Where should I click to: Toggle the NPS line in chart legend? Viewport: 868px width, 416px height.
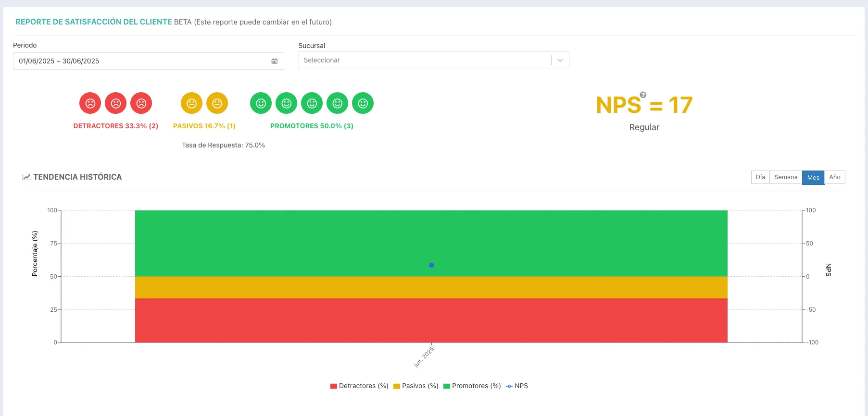(517, 386)
